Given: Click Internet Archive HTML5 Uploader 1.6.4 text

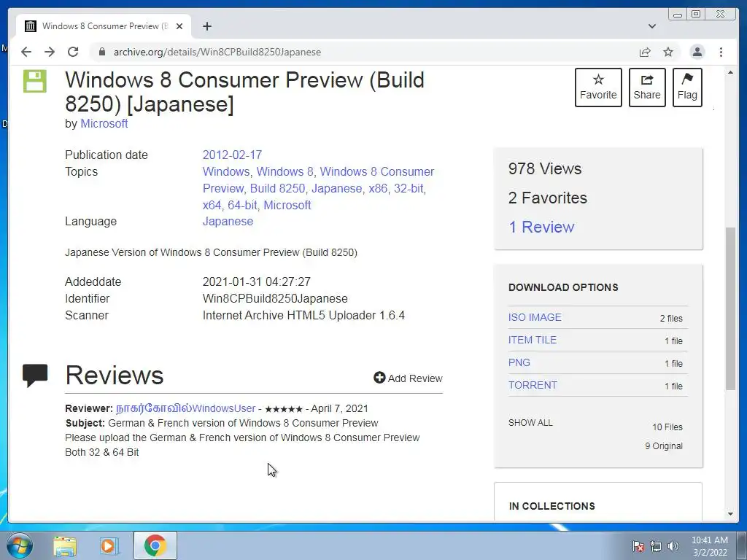Looking at the screenshot, I should [303, 315].
